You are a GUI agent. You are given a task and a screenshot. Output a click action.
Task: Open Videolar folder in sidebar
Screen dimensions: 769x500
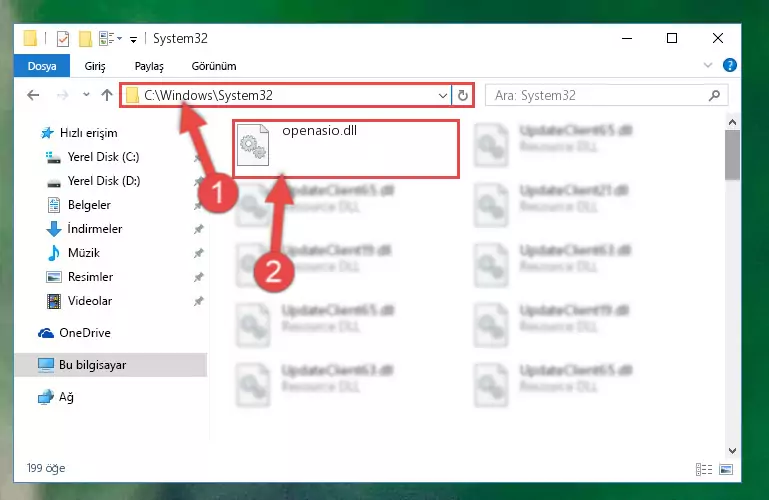coord(90,301)
